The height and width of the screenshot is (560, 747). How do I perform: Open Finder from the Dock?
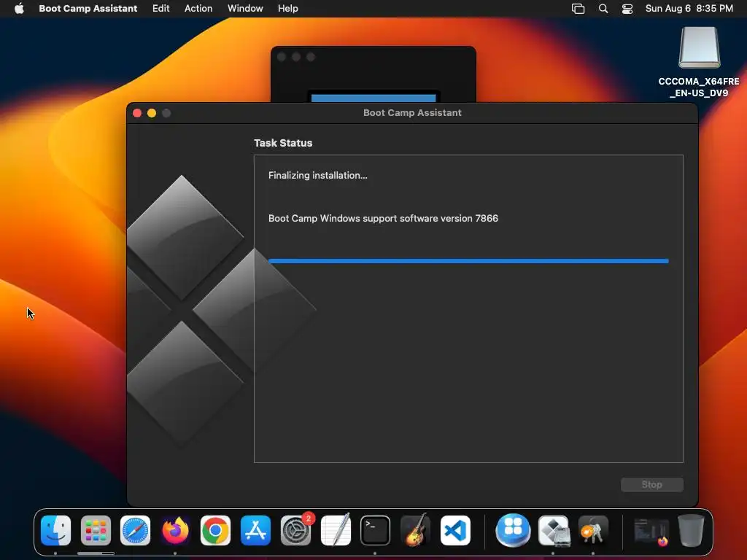point(55,531)
